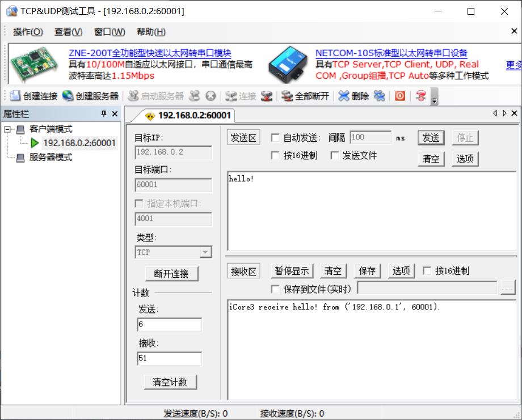Viewport: 522px width, 420px height.
Task: Open the toolbar overflow options arrow
Action: pyautogui.click(x=435, y=100)
